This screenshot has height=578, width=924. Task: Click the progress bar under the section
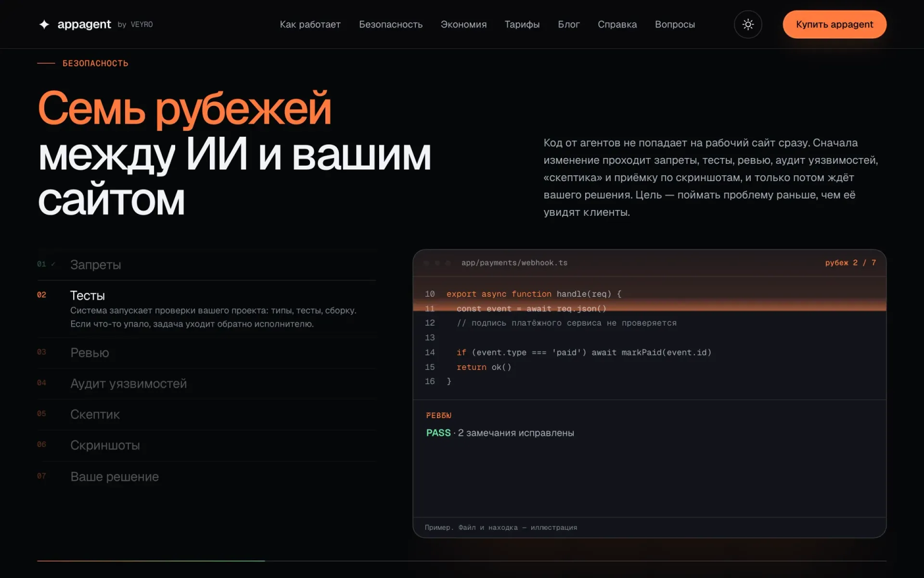click(x=462, y=561)
